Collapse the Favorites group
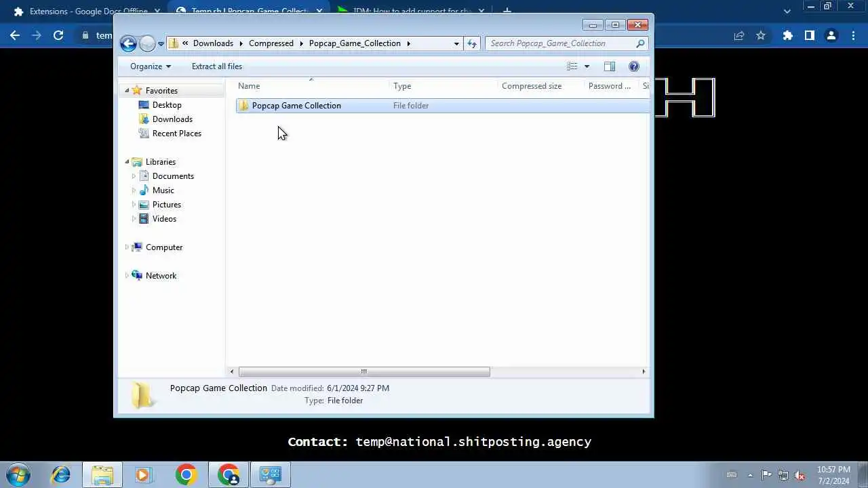The width and height of the screenshot is (868, 488). pos(127,91)
